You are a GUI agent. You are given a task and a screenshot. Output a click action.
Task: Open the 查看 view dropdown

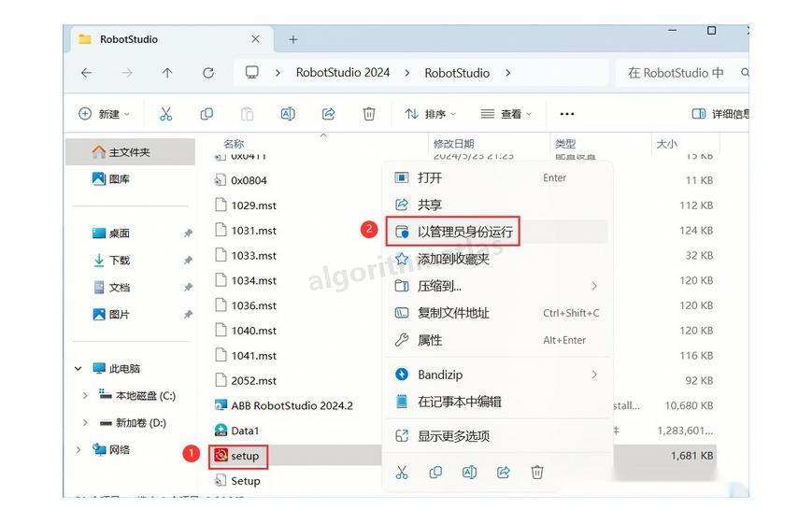(x=506, y=114)
